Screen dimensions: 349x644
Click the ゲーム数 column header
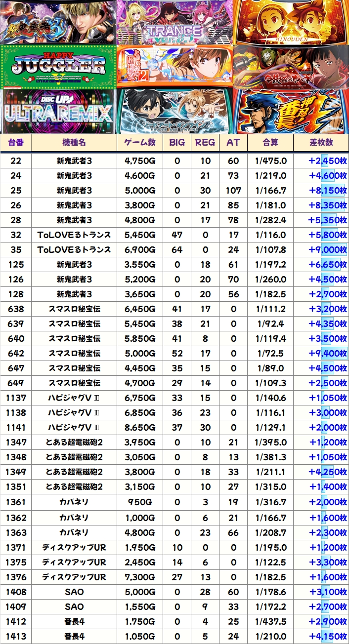click(x=139, y=143)
